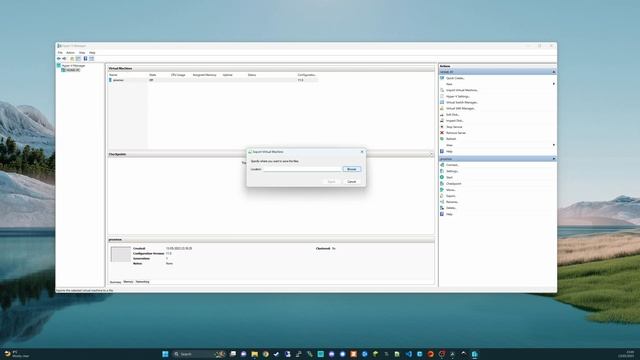Screen dimensions: 640x360
Task: Toggle the Show/Hide Console Tree toolbar icon
Action: [78, 59]
